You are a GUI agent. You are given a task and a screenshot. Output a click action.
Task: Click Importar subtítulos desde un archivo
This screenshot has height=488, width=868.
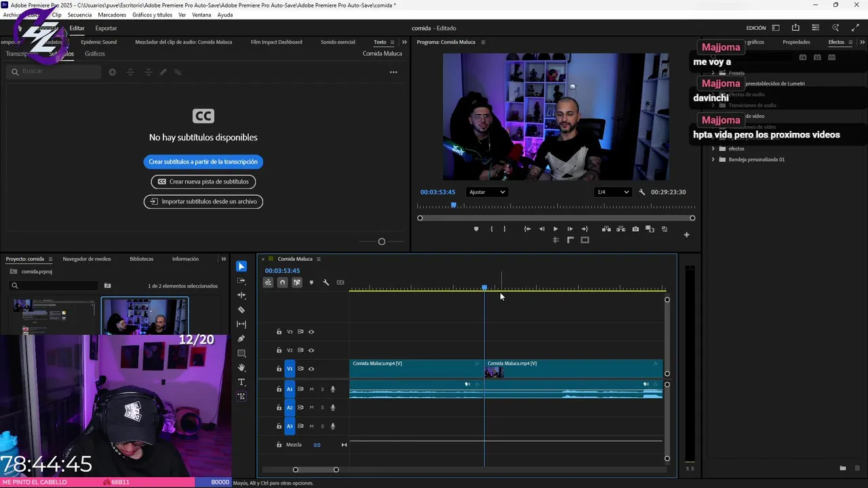click(x=203, y=201)
